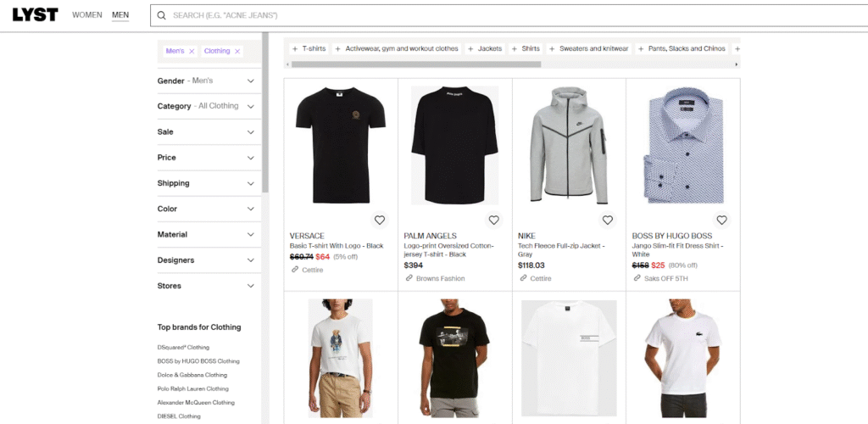Click the $118.03 price
The width and height of the screenshot is (868, 424).
531,265
